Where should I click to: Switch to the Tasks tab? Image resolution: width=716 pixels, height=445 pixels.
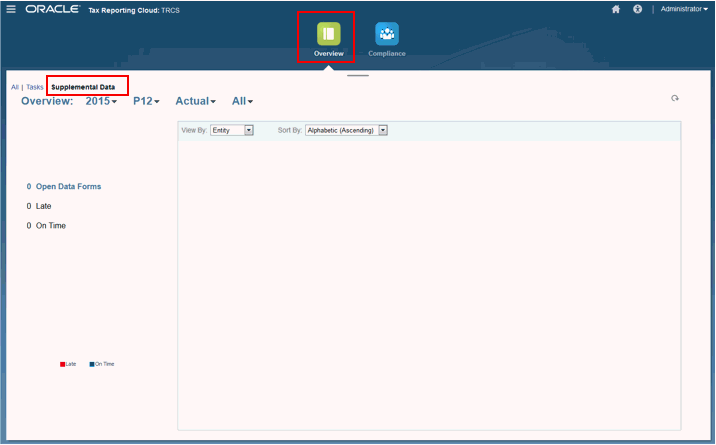(x=35, y=87)
